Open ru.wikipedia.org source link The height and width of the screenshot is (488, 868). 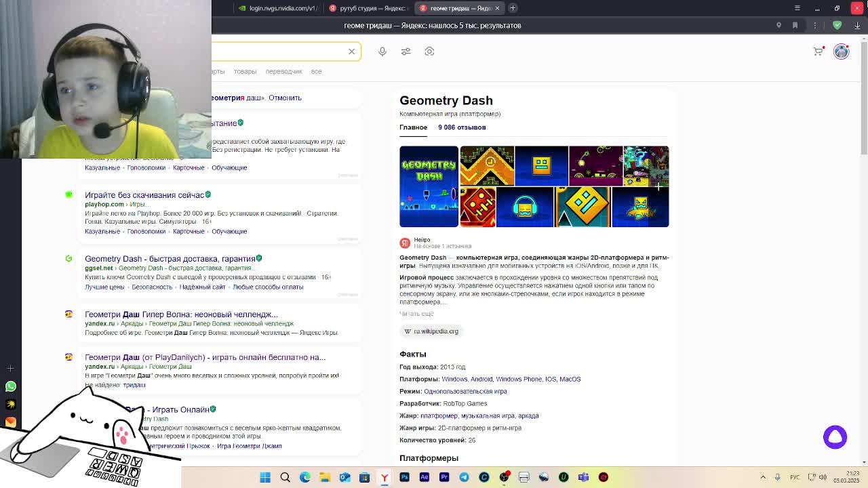click(x=431, y=331)
